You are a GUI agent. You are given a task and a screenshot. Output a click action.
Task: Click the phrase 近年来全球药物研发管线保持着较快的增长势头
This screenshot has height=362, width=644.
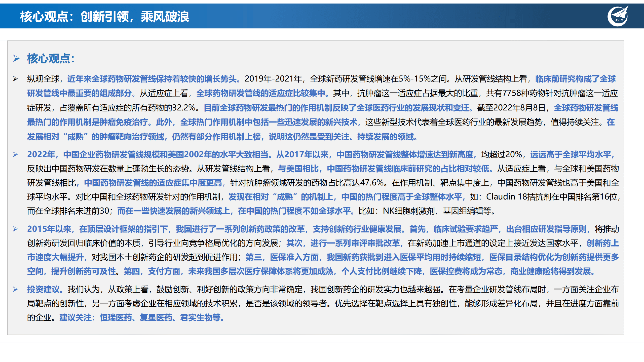[152, 79]
